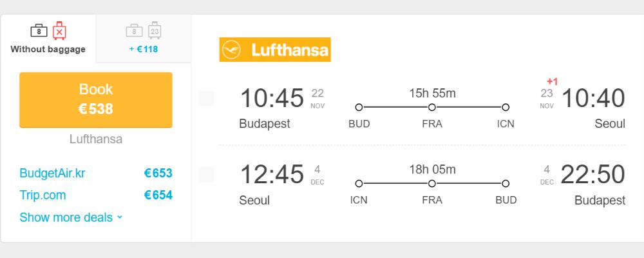Viewport: 644px width, 258px height.
Task: Tick the checkbox beside the 12:45 Seoul departure
Action: coord(207,174)
